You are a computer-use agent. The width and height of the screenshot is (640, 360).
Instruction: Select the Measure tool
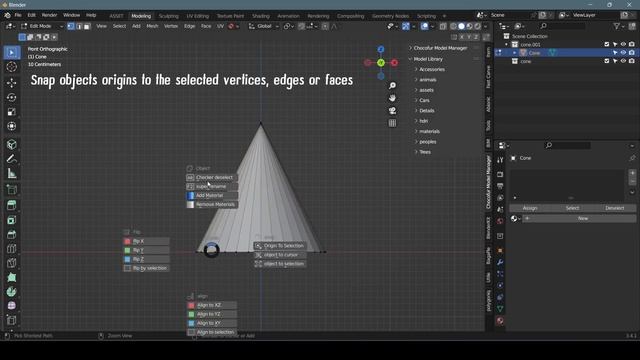pyautogui.click(x=11, y=173)
